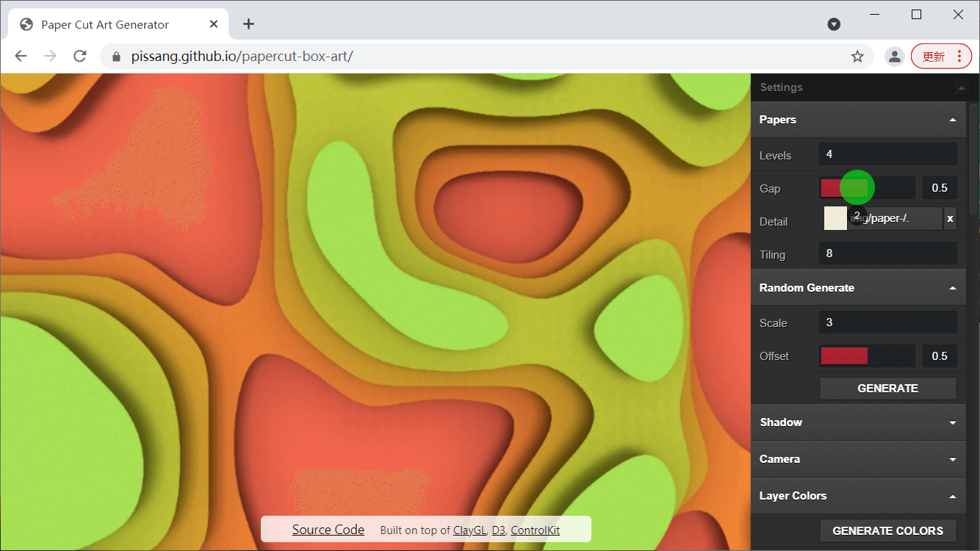Open the D3 link
This screenshot has height=551, width=980.
[499, 530]
